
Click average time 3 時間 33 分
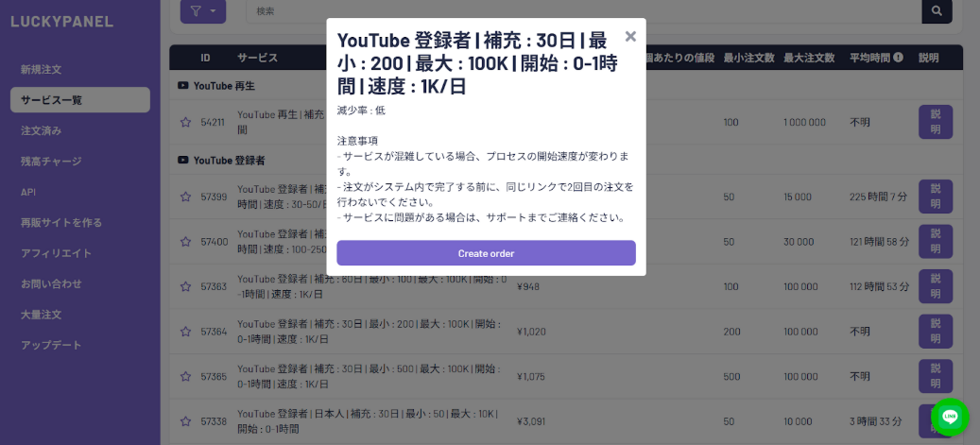876,421
